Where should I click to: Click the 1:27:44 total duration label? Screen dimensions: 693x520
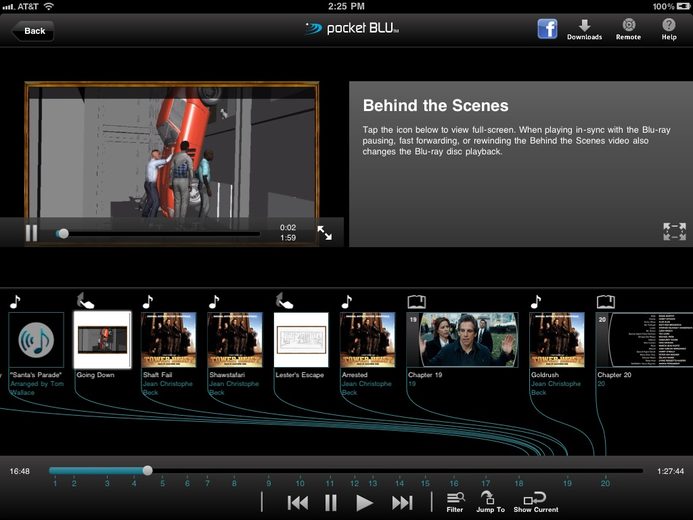pyautogui.click(x=670, y=471)
